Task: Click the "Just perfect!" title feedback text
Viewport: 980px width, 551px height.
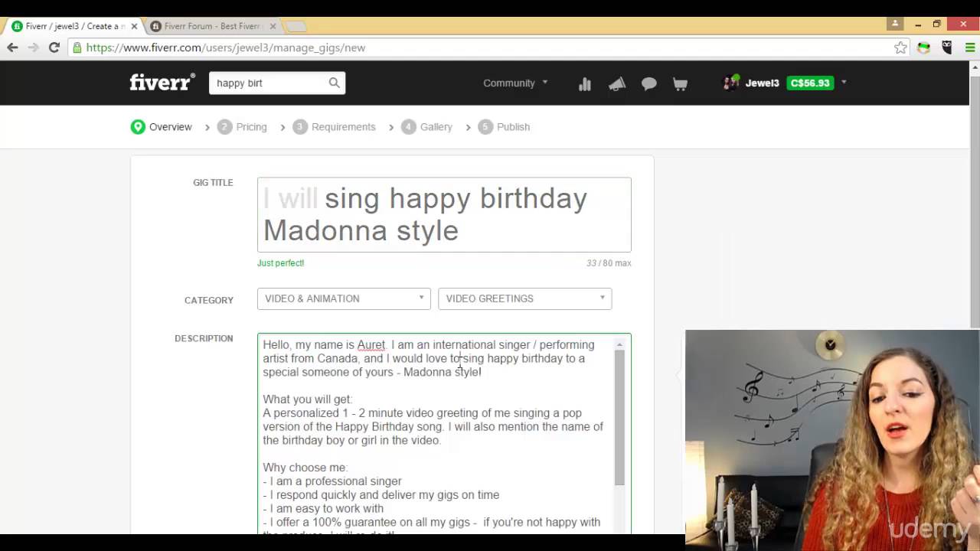Action: pyautogui.click(x=280, y=263)
